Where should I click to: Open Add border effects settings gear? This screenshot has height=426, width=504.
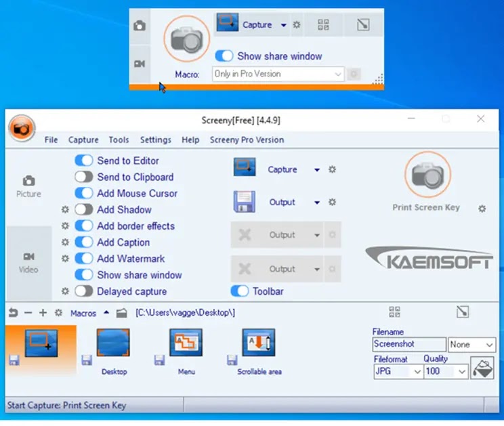[x=65, y=226]
